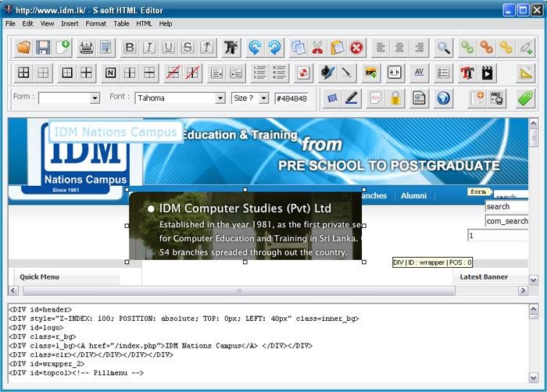Preview in browser with the globe icon
Image resolution: width=547 pixels, height=392 pixels.
(443, 98)
